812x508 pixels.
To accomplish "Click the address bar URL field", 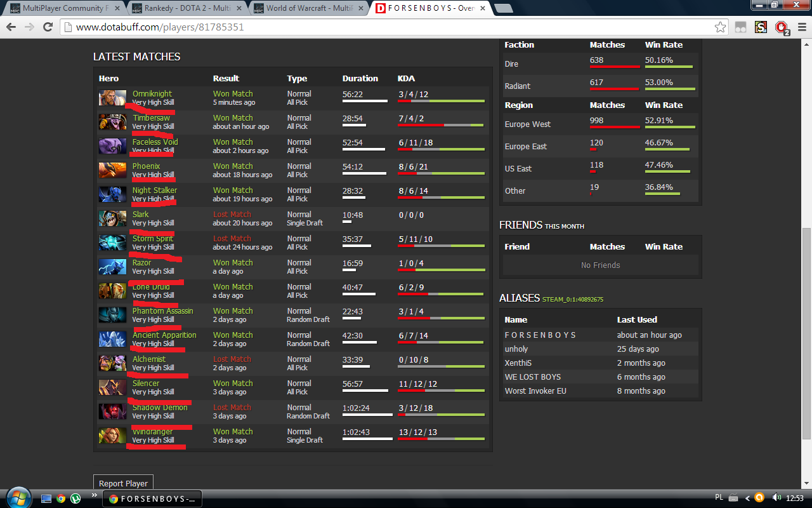I will click(x=393, y=27).
